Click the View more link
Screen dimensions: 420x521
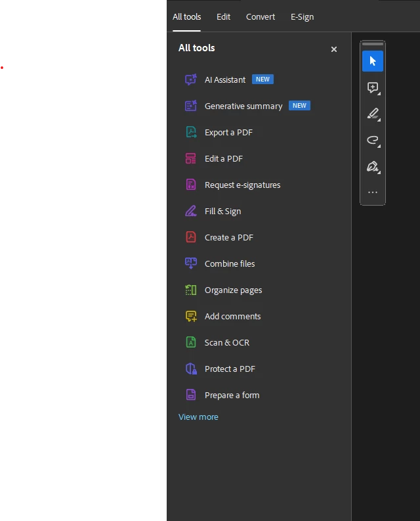[x=198, y=417]
